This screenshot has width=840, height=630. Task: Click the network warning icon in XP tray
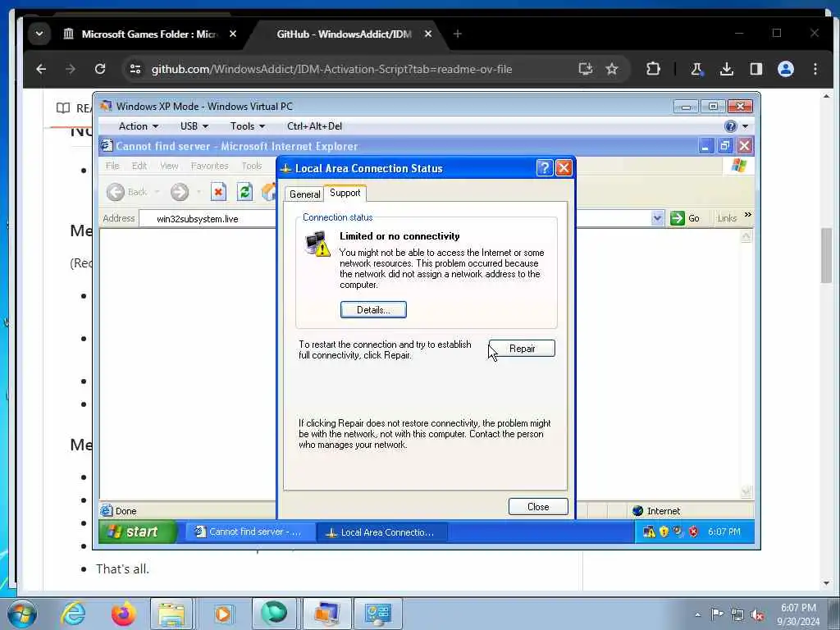click(x=649, y=532)
